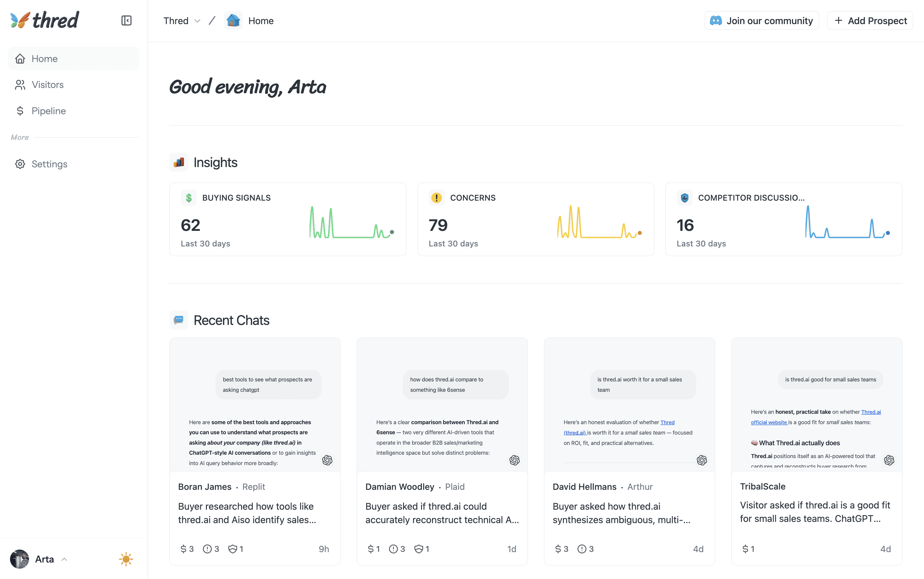Click the Join our community button
924x579 pixels.
761,21
